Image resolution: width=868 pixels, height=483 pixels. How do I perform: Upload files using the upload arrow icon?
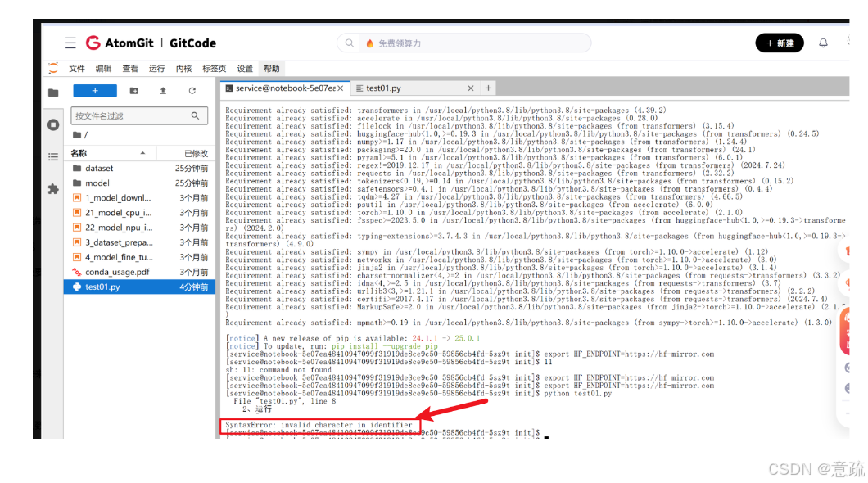point(163,91)
